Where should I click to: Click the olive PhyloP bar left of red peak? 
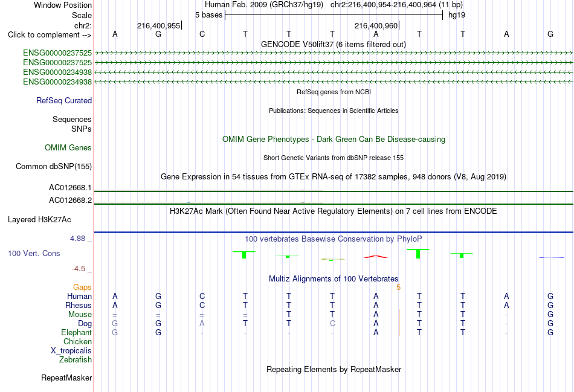pyautogui.click(x=332, y=260)
